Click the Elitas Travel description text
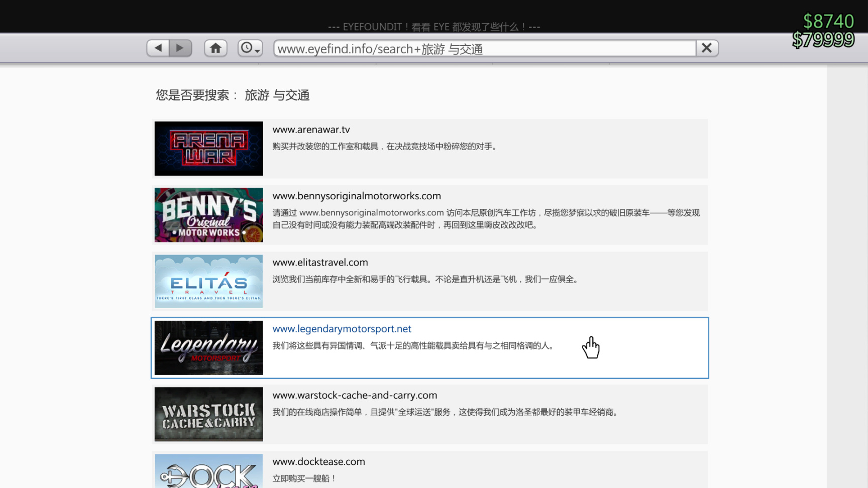This screenshot has width=868, height=488. (x=426, y=279)
